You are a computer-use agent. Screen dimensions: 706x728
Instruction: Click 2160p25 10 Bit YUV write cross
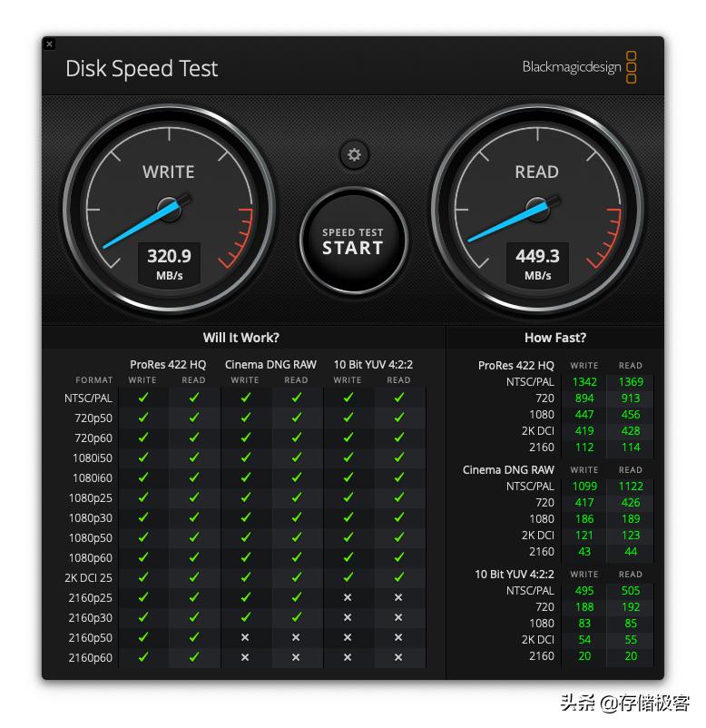[348, 597]
